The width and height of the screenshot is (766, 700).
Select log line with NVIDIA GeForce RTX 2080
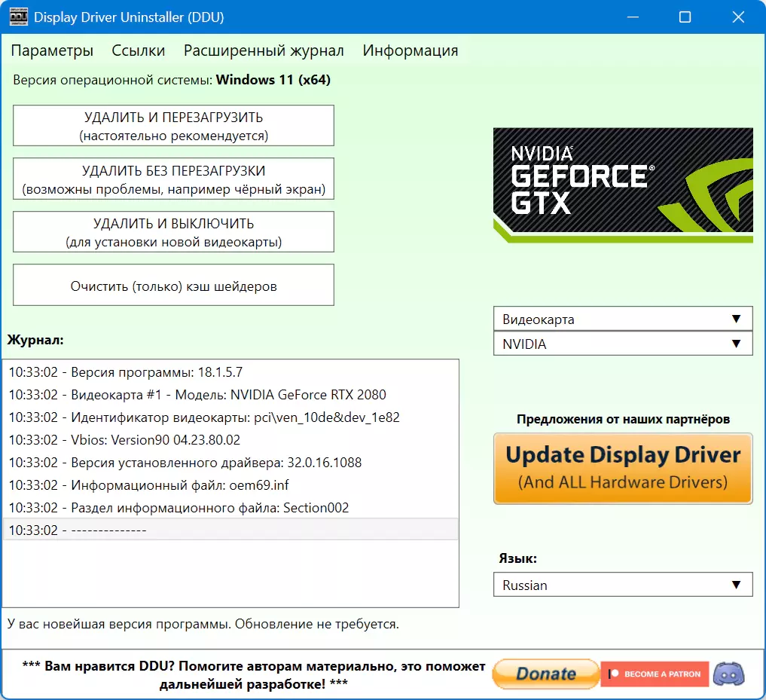point(230,395)
